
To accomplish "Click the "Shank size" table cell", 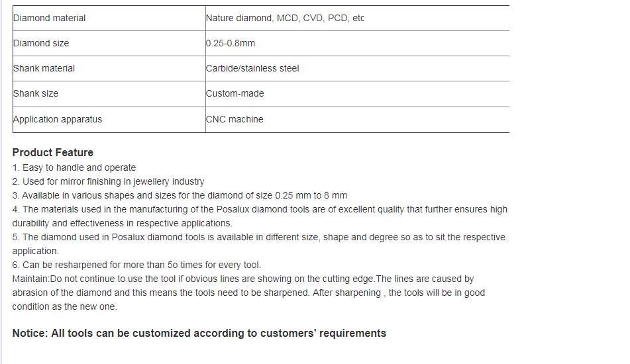I will tap(109, 94).
